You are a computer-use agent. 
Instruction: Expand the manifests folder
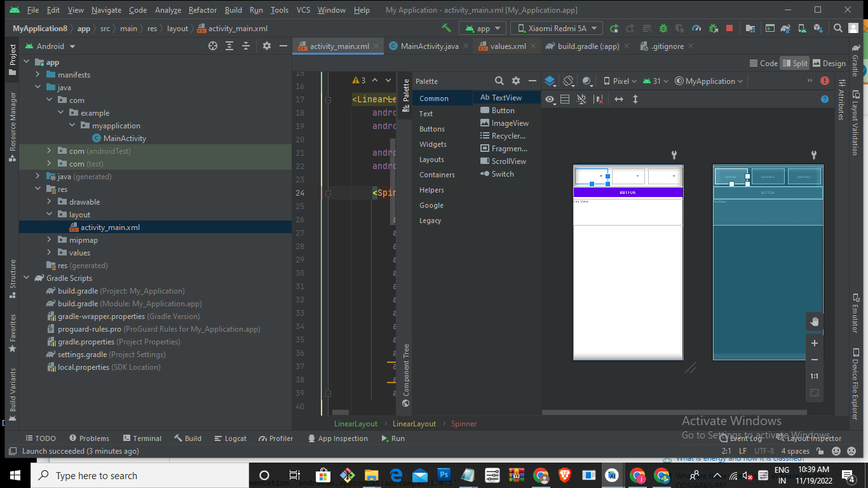coord(38,74)
